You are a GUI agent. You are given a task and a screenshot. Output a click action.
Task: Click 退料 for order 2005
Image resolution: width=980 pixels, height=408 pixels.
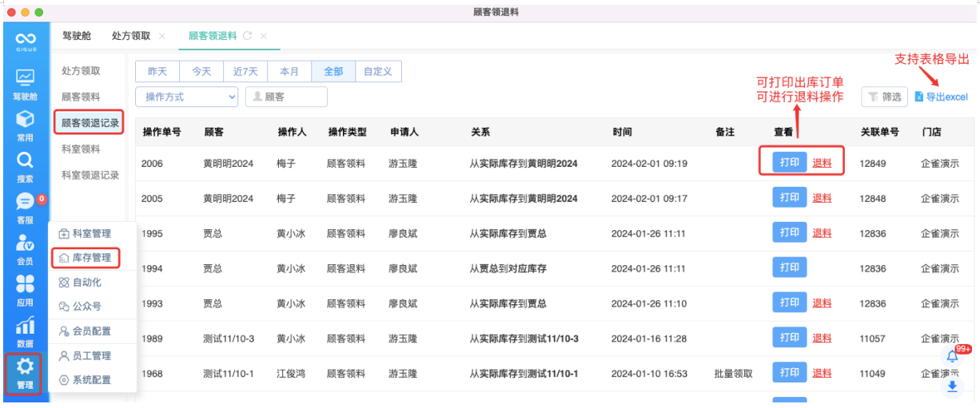coord(822,198)
